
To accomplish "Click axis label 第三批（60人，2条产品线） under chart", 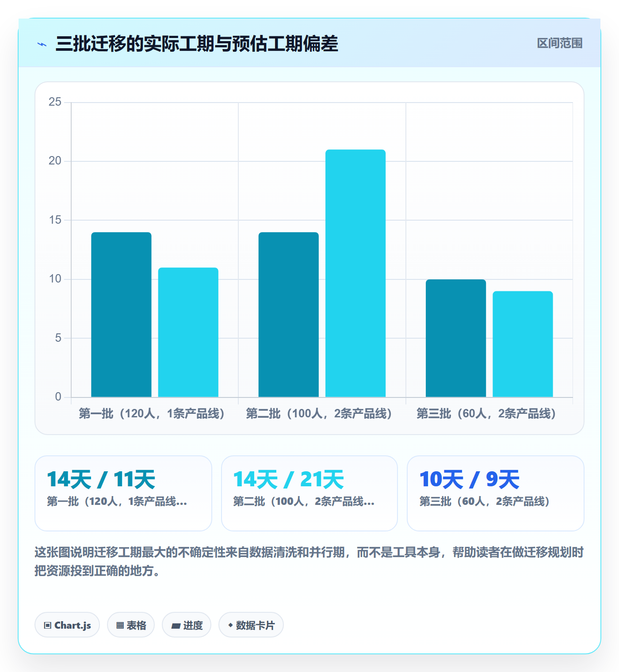I will coord(486,414).
